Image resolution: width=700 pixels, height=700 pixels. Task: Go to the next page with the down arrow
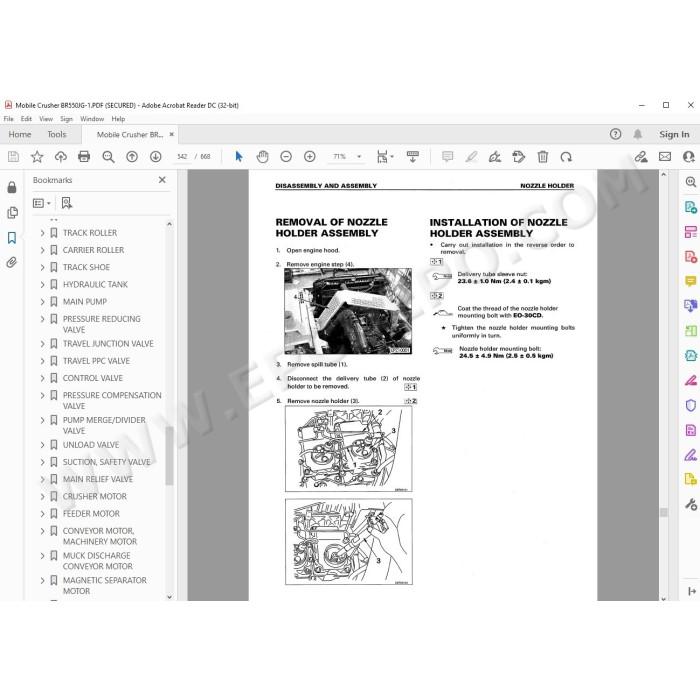tap(155, 157)
